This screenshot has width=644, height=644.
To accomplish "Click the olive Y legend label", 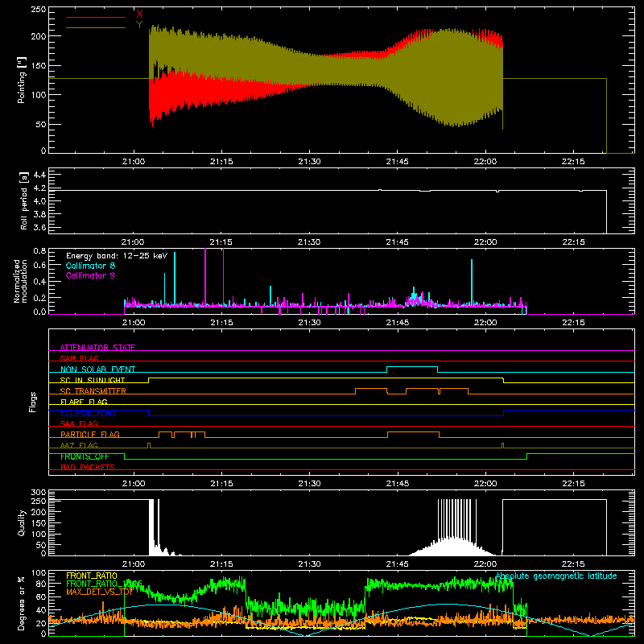I will click(139, 25).
